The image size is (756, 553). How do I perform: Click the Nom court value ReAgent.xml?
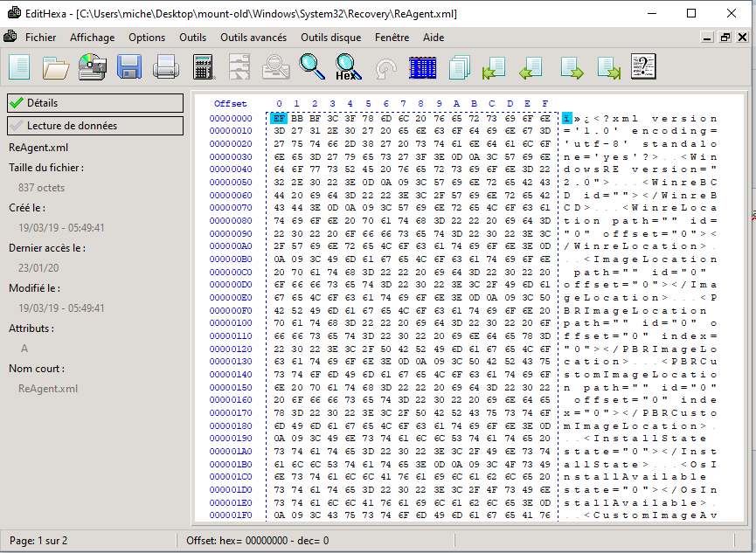point(48,388)
